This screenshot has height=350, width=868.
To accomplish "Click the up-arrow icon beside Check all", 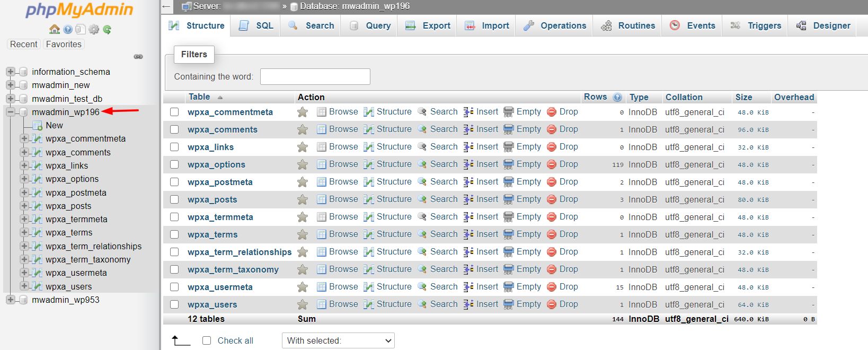I will click(181, 340).
